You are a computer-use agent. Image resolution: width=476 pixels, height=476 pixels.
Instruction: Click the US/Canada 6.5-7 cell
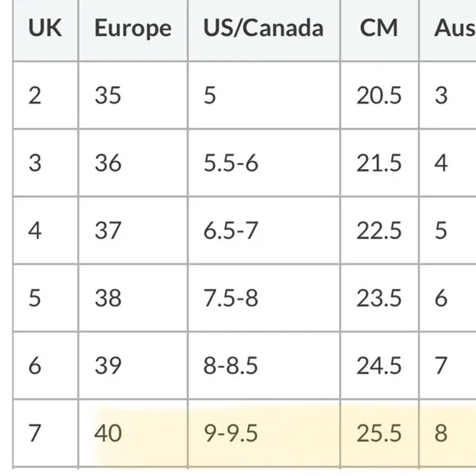pyautogui.click(x=263, y=231)
